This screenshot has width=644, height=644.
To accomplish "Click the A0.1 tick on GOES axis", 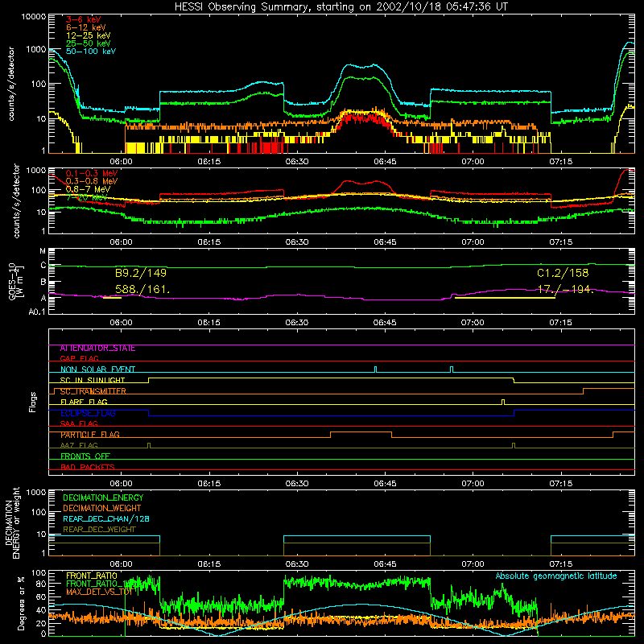I will click(x=37, y=312).
